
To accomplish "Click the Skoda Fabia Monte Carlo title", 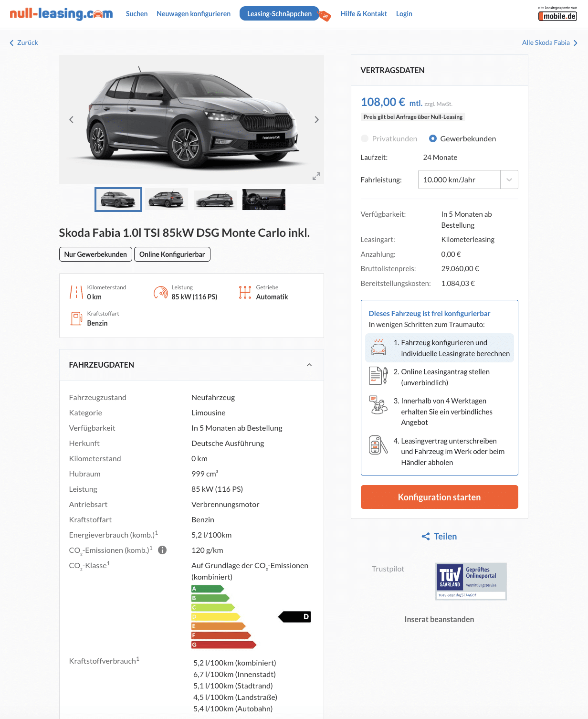I will (x=184, y=233).
